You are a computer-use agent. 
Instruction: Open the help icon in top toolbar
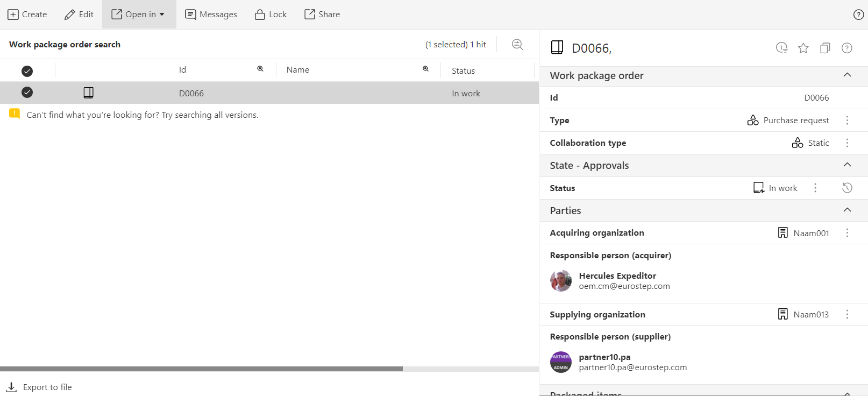(x=858, y=15)
